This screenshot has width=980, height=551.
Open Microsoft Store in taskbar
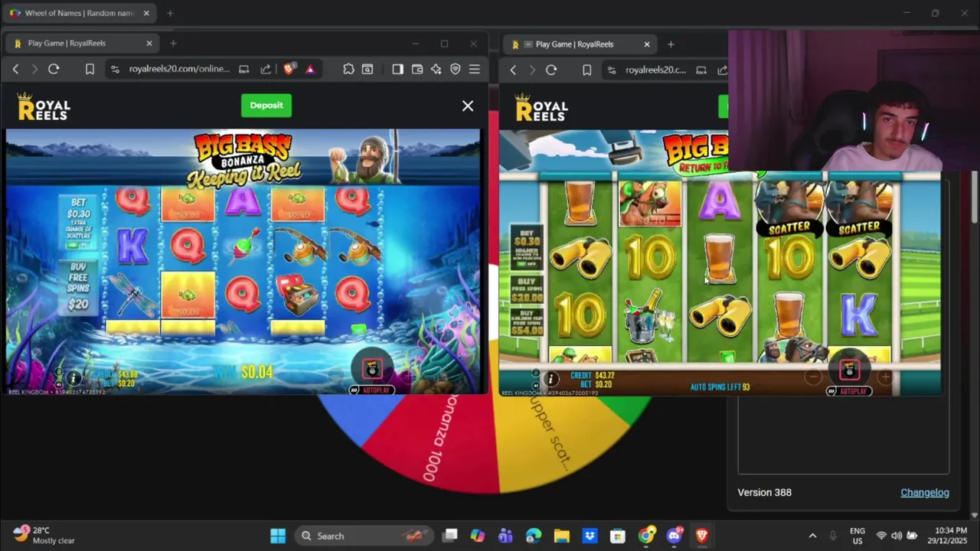[617, 536]
